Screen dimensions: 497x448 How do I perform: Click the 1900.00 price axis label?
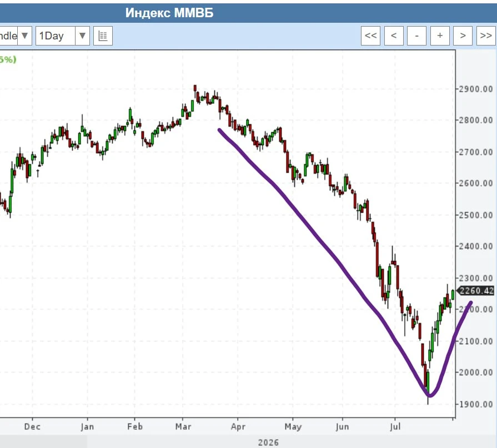pyautogui.click(x=476, y=404)
